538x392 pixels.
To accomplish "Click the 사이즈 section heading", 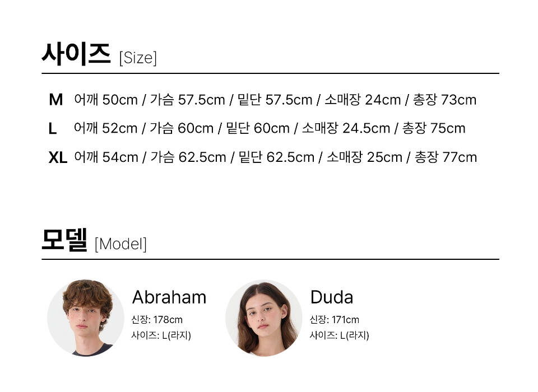I will click(76, 54).
